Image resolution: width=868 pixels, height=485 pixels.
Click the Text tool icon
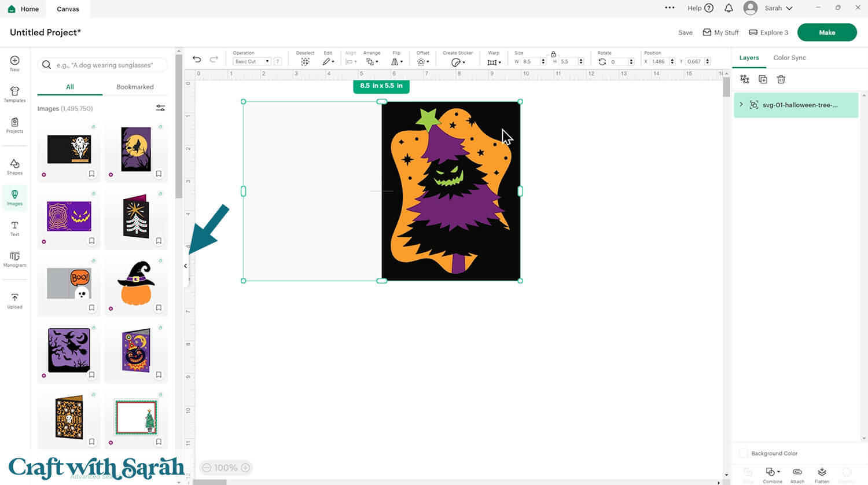[14, 228]
